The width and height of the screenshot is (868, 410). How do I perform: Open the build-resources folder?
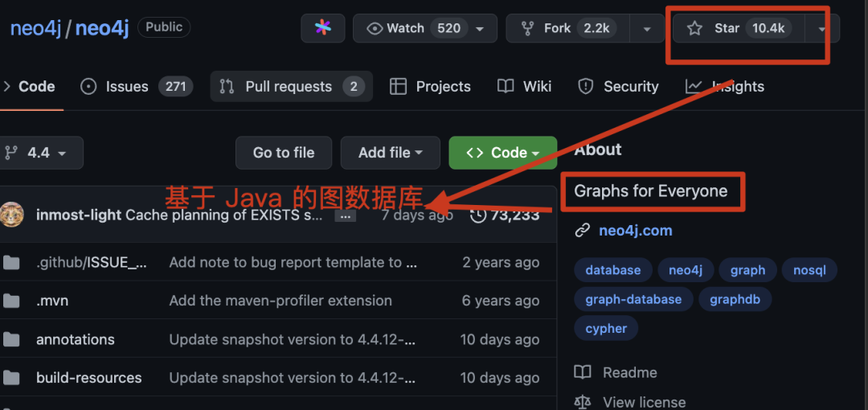(x=88, y=378)
